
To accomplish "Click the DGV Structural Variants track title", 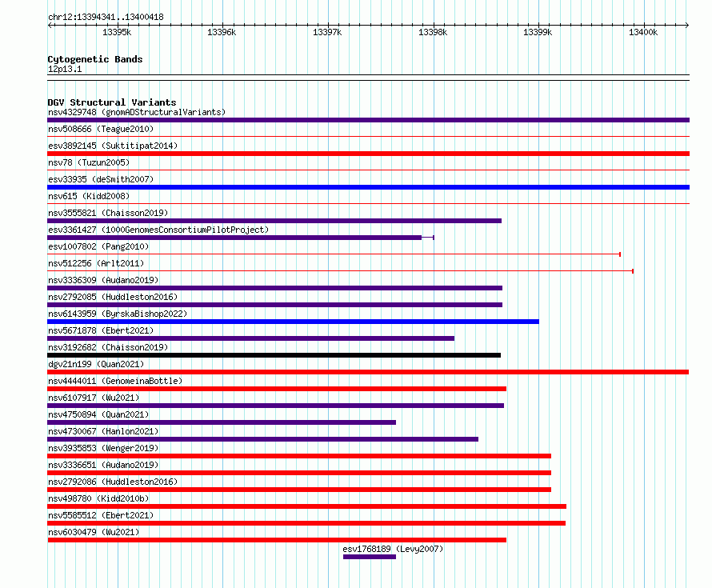I will [x=112, y=102].
